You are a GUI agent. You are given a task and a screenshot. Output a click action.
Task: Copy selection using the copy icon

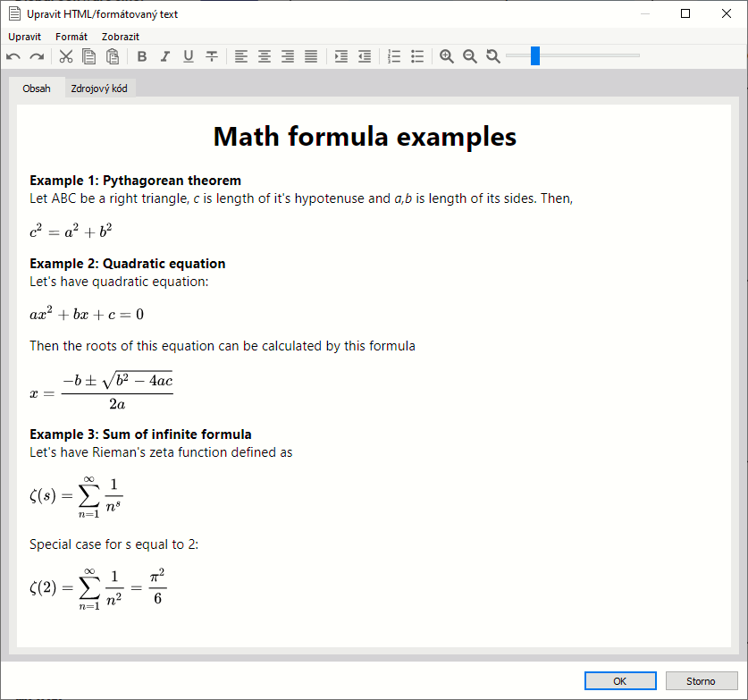coord(88,56)
